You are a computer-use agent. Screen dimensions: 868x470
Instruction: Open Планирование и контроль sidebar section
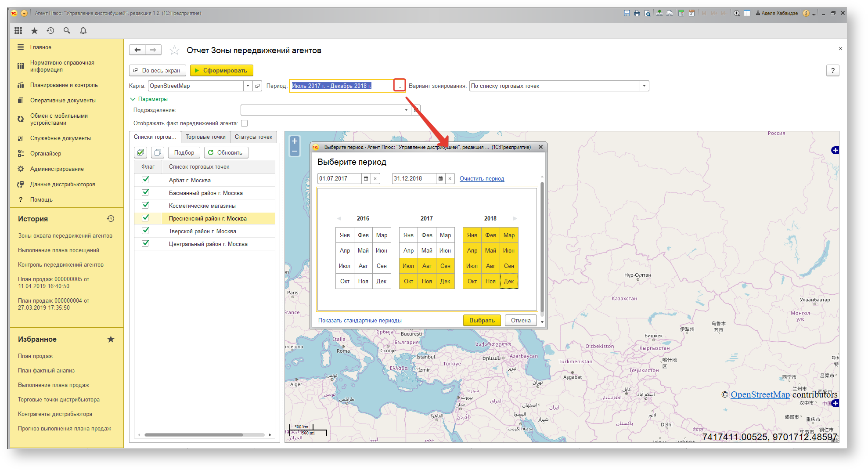(x=64, y=85)
